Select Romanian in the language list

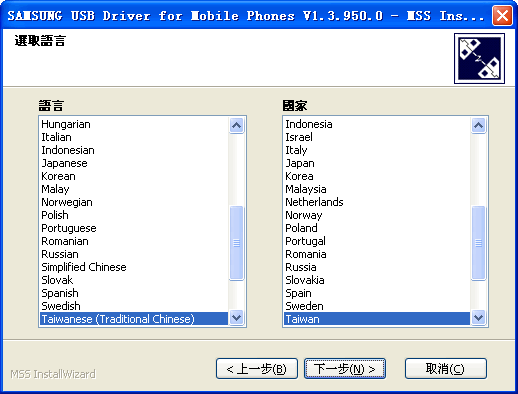point(134,241)
